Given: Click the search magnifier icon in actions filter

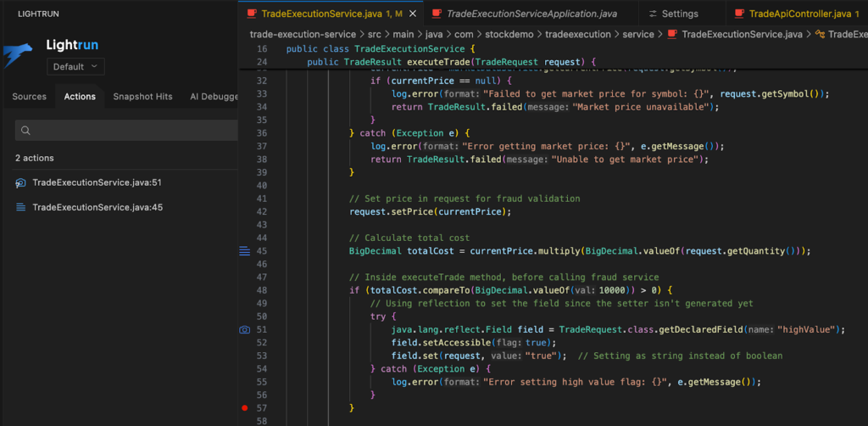Looking at the screenshot, I should [26, 131].
